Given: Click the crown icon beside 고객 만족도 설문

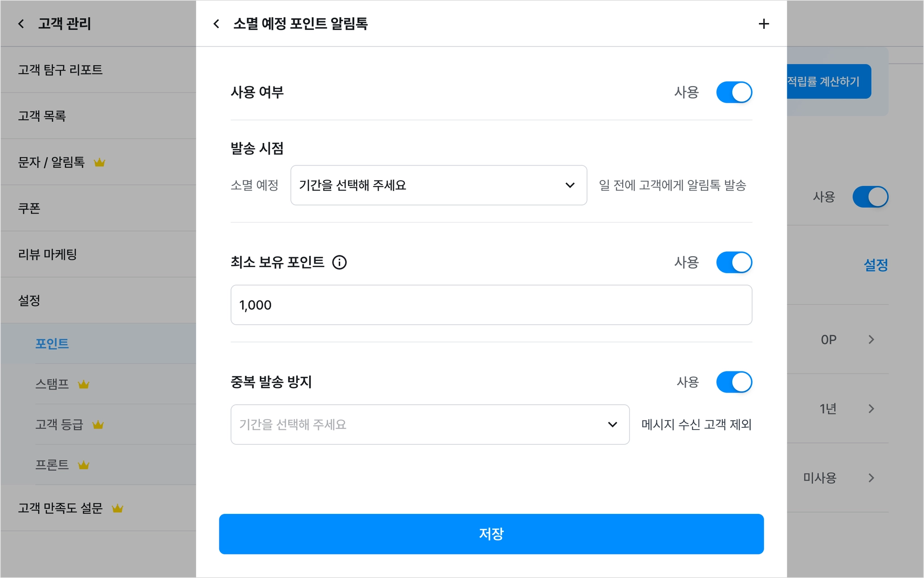Looking at the screenshot, I should coord(117,509).
